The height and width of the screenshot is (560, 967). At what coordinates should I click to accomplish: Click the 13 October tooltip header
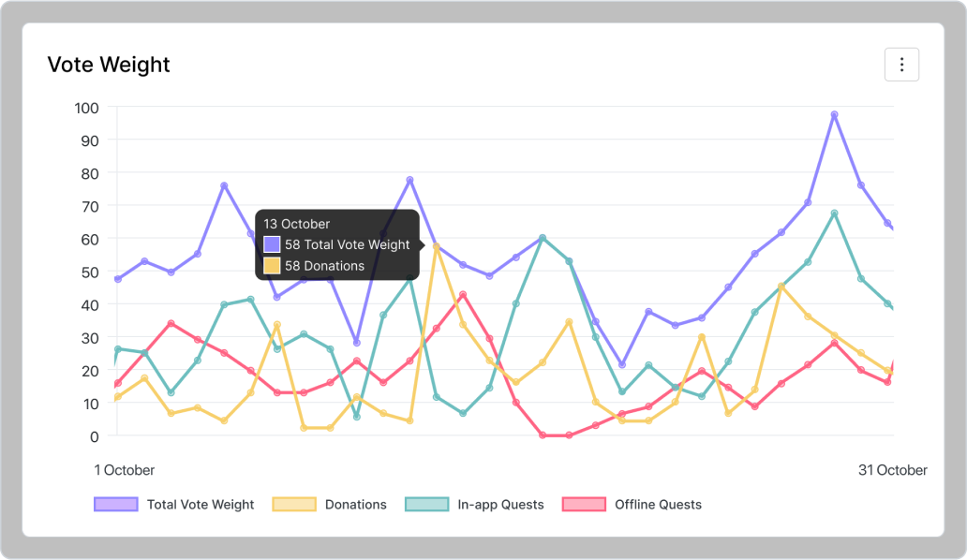[297, 224]
